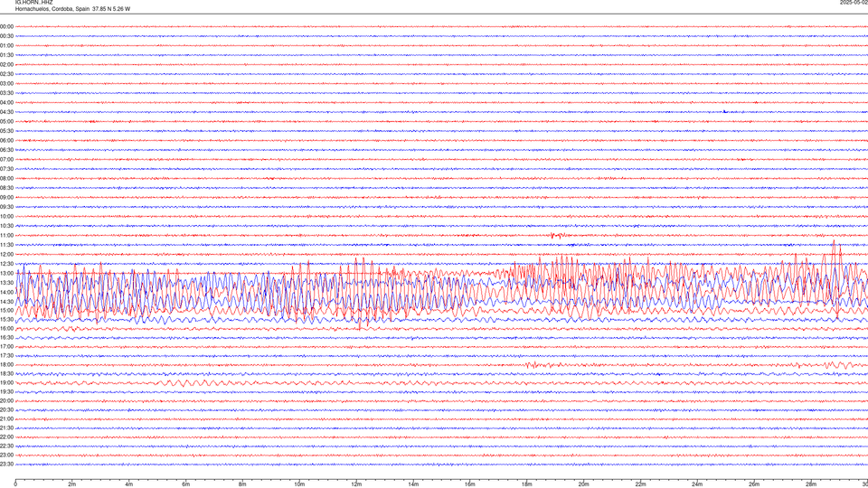The width and height of the screenshot is (868, 488).
Task: Select the 20:00 time label
Action: point(6,401)
